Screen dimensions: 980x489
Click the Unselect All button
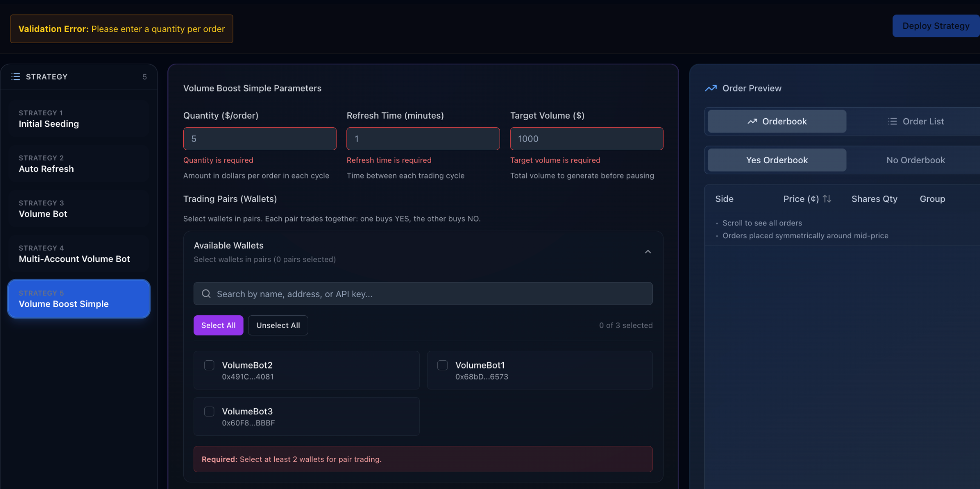click(x=278, y=325)
